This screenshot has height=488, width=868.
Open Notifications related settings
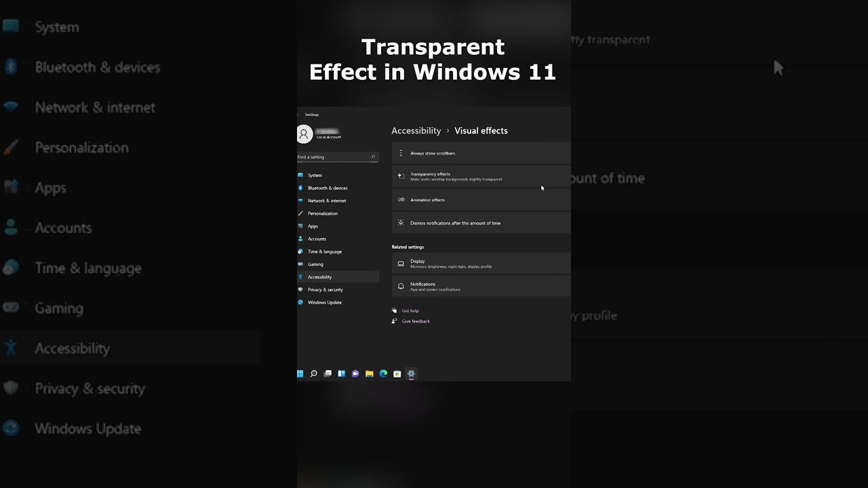point(481,287)
